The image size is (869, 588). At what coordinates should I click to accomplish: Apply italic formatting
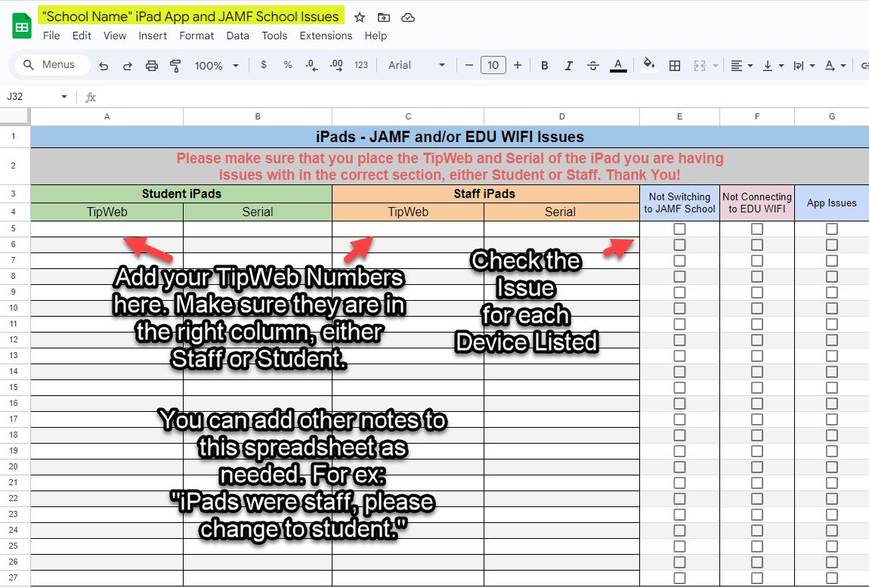[x=568, y=66]
